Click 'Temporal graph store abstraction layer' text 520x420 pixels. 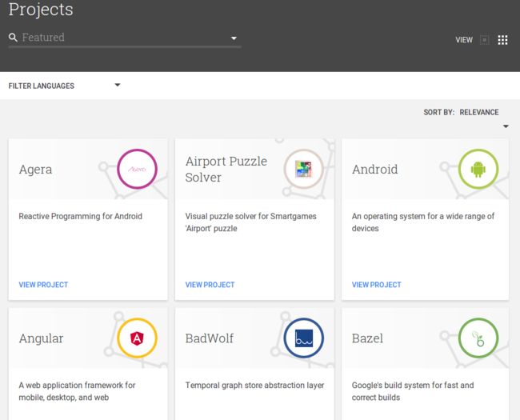(254, 385)
